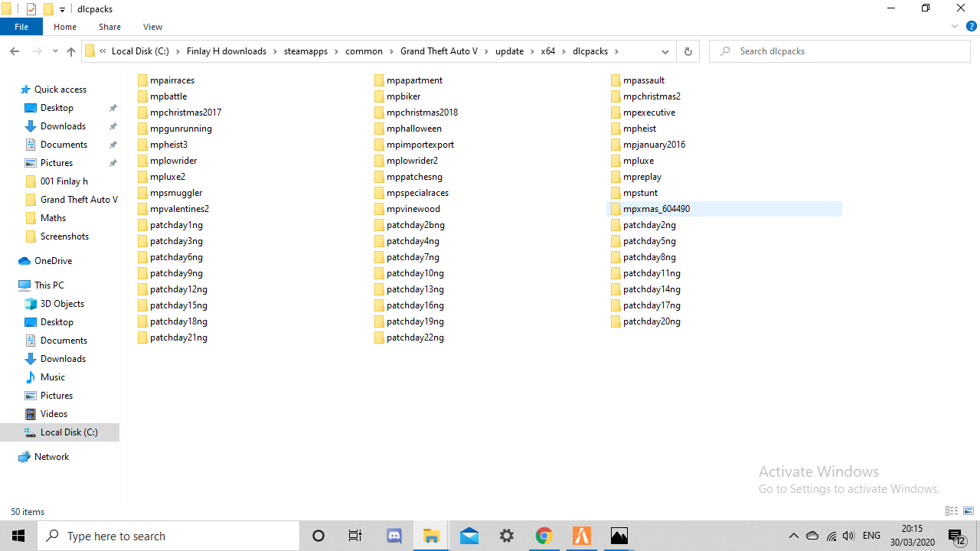This screenshot has height=551, width=980.
Task: Select the mpvinewood folder name
Action: tap(413, 209)
